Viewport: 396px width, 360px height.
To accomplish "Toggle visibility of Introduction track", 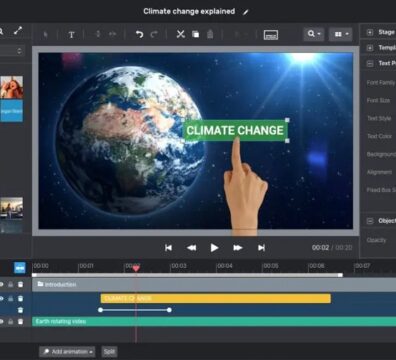I will click(1, 284).
